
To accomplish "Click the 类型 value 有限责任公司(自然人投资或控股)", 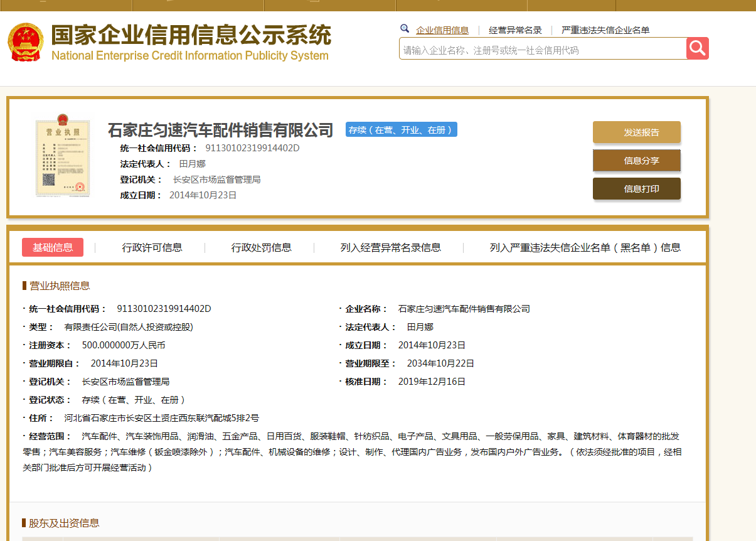I will point(129,327).
